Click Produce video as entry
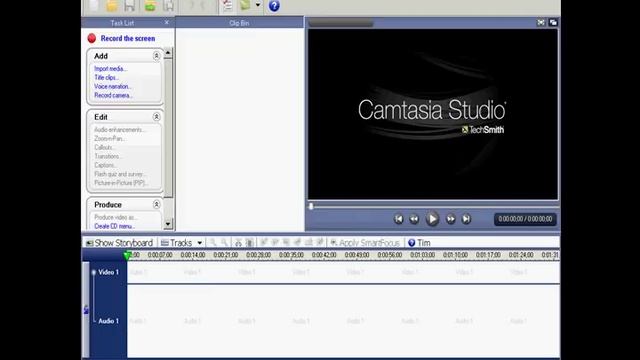This screenshot has width=640, height=360. coord(116,217)
